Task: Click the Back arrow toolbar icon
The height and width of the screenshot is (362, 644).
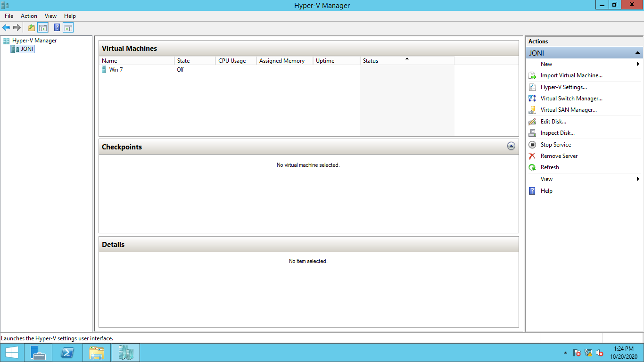Action: 6,28
